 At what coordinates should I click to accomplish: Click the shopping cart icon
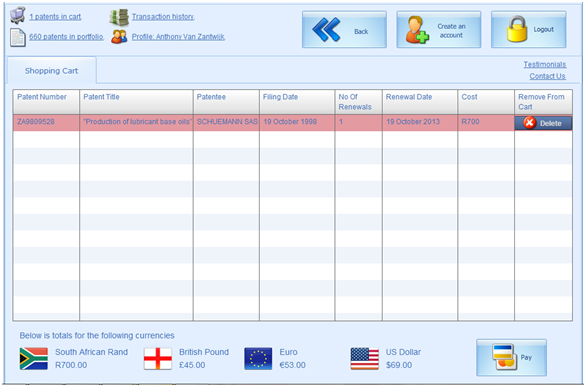tap(17, 15)
